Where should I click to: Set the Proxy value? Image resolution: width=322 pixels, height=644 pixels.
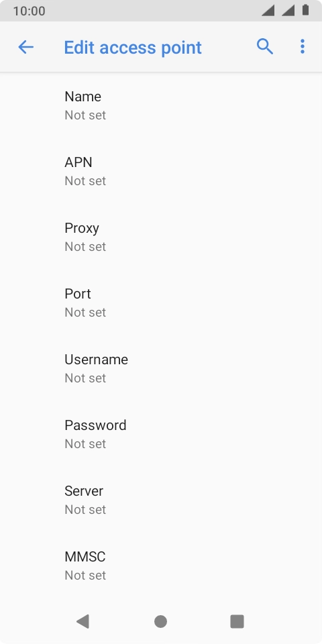pyautogui.click(x=161, y=237)
